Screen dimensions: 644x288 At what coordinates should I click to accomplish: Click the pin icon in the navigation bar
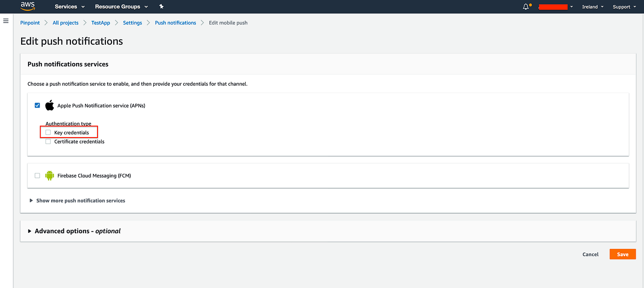click(161, 6)
